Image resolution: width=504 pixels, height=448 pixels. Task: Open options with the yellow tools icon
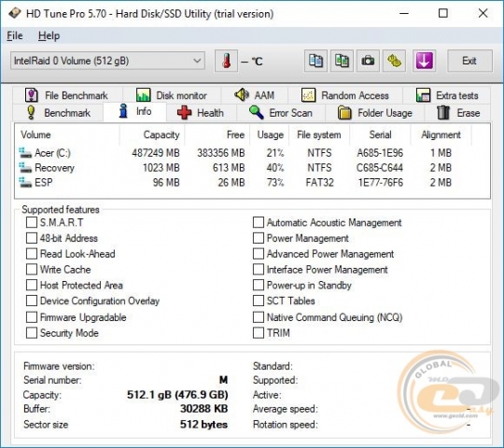(394, 61)
